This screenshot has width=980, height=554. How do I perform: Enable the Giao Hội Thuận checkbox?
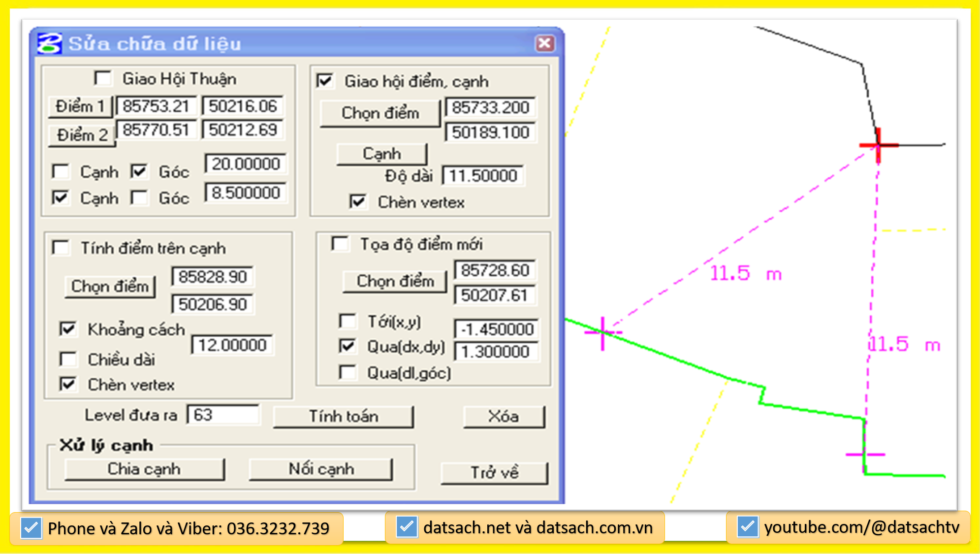point(102,78)
